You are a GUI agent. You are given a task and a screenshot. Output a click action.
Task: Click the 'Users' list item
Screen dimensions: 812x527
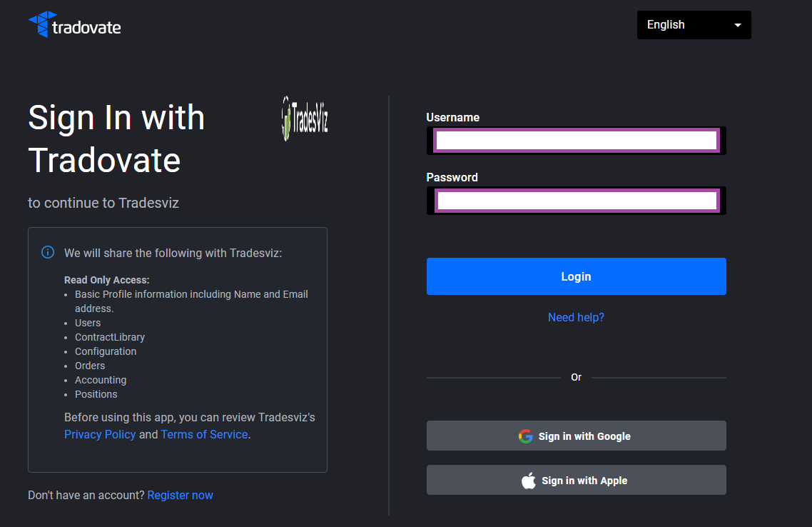click(88, 323)
